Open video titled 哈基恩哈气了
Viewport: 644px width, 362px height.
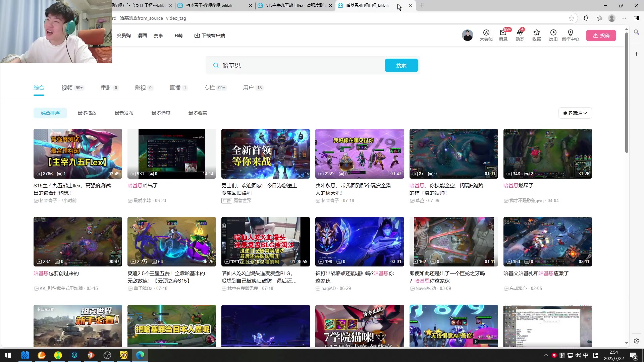click(143, 185)
